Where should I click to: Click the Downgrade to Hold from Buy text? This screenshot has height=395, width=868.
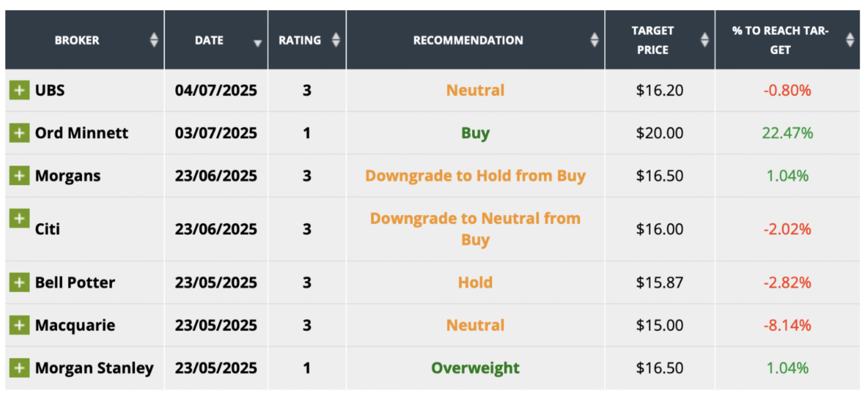(475, 176)
